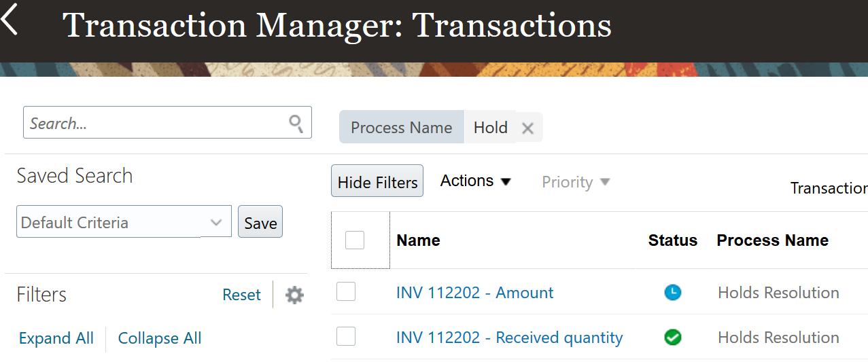Image resolution: width=868 pixels, height=362 pixels.
Task: Check the INV 112202 - Received quantity row
Action: 346,336
